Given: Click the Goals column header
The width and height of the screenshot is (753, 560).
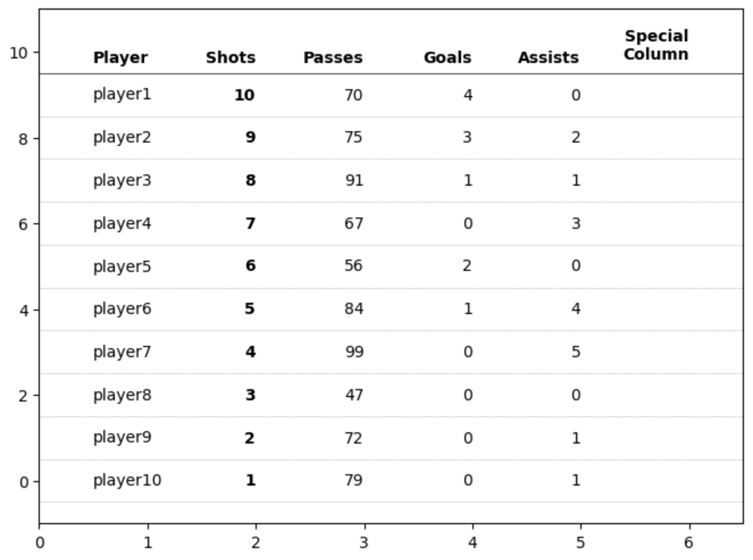Looking at the screenshot, I should pyautogui.click(x=447, y=57).
